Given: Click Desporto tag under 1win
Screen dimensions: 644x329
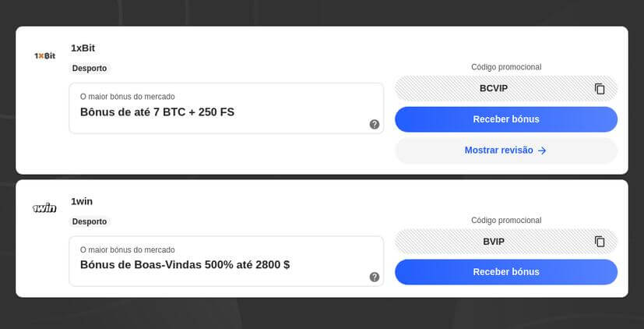Looking at the screenshot, I should [x=90, y=221].
